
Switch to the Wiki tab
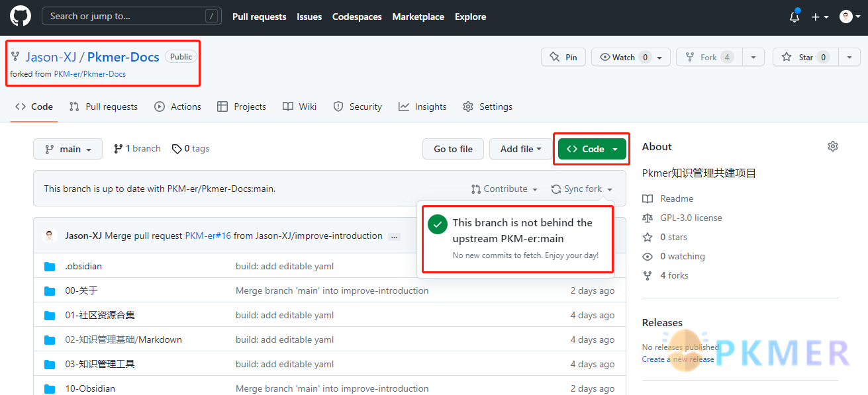point(299,107)
